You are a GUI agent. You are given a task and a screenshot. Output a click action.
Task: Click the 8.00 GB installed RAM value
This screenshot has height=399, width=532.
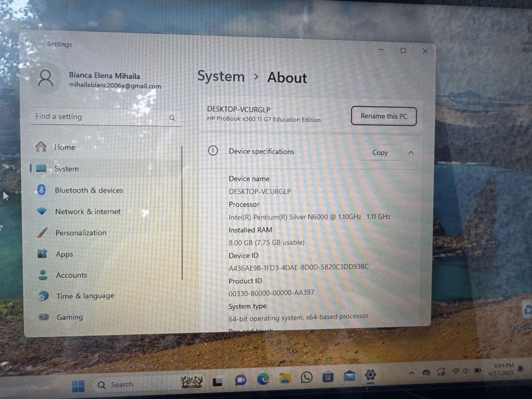coord(266,242)
